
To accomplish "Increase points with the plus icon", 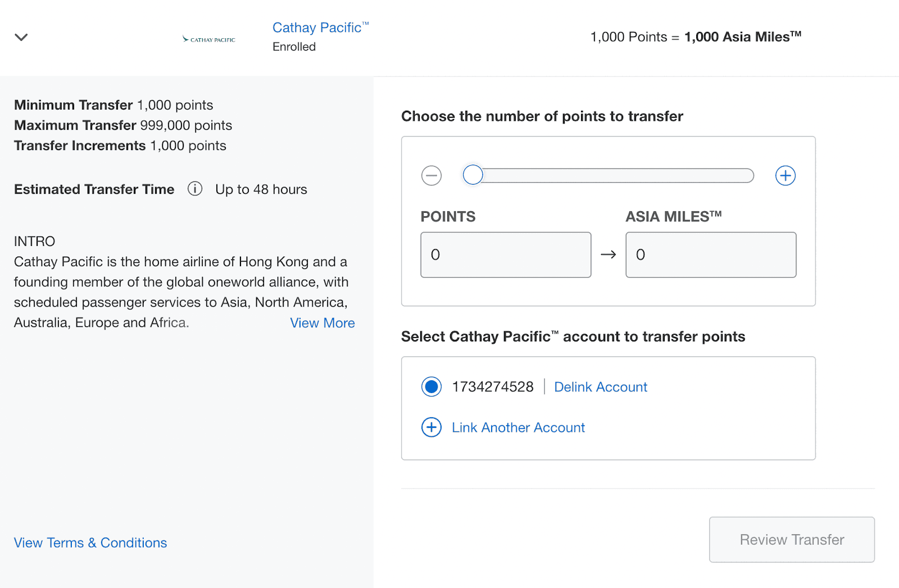I will [785, 176].
